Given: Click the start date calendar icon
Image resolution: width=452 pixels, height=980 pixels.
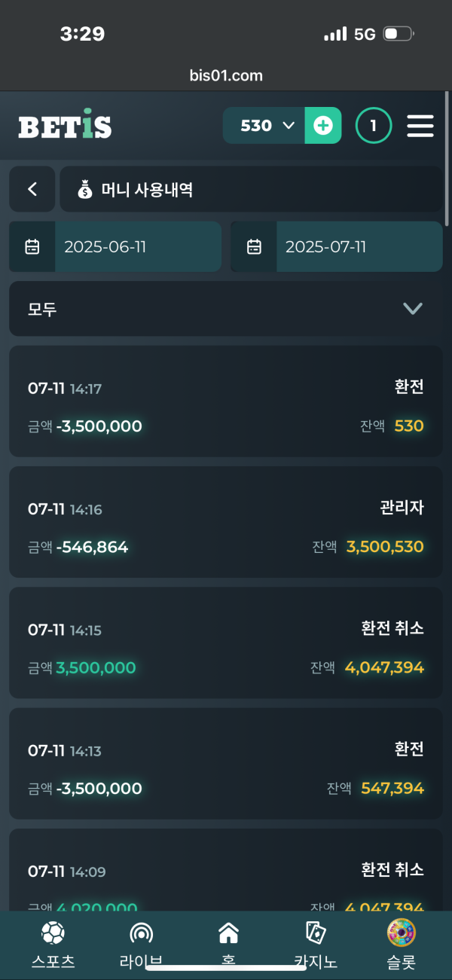Looking at the screenshot, I should pos(32,246).
